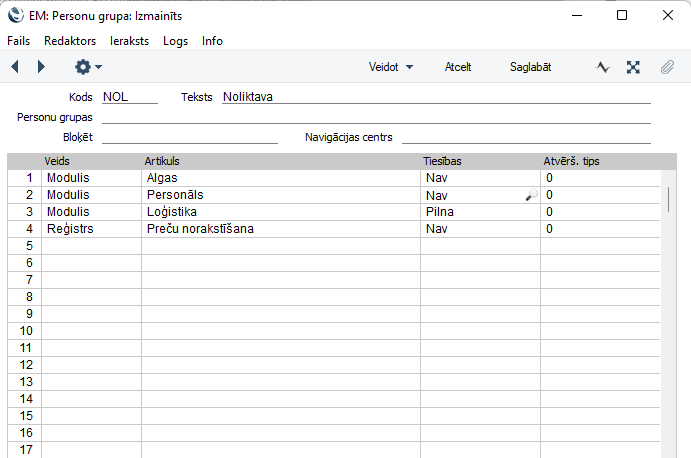Open the Fails menu
691x458 pixels.
coord(18,41)
